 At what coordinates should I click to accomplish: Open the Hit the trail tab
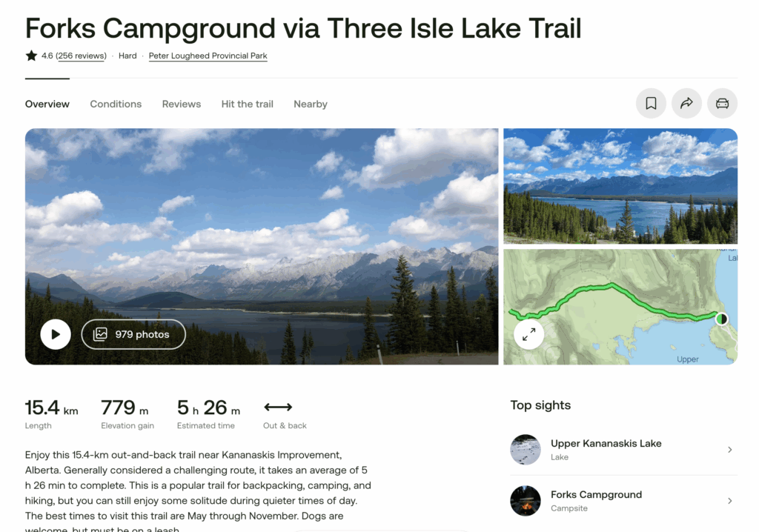click(x=248, y=104)
